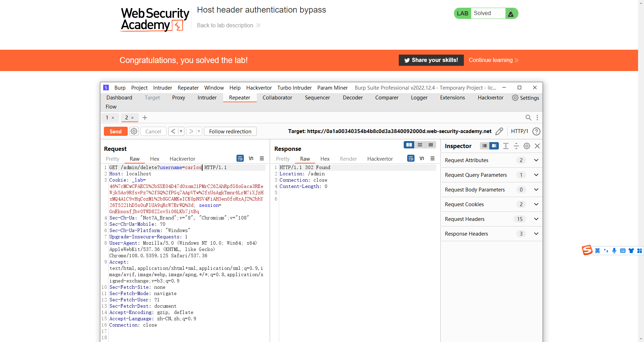Viewport: 644px width, 342px height.
Task: Add a new Repeater tab
Action: (145, 118)
